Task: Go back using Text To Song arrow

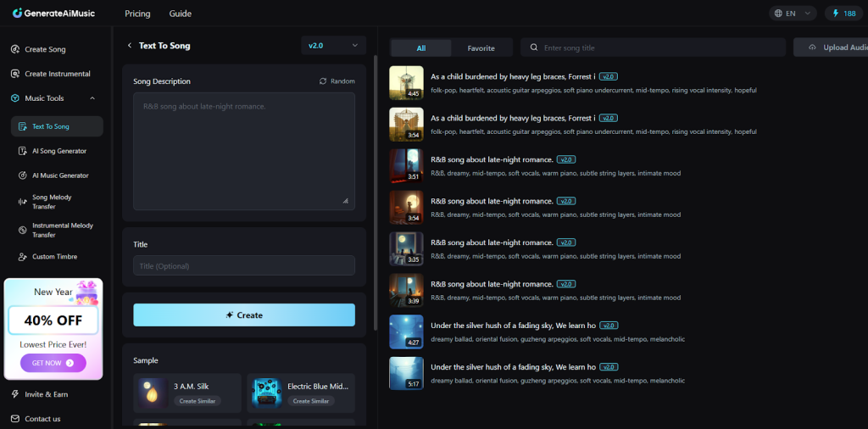Action: [130, 46]
